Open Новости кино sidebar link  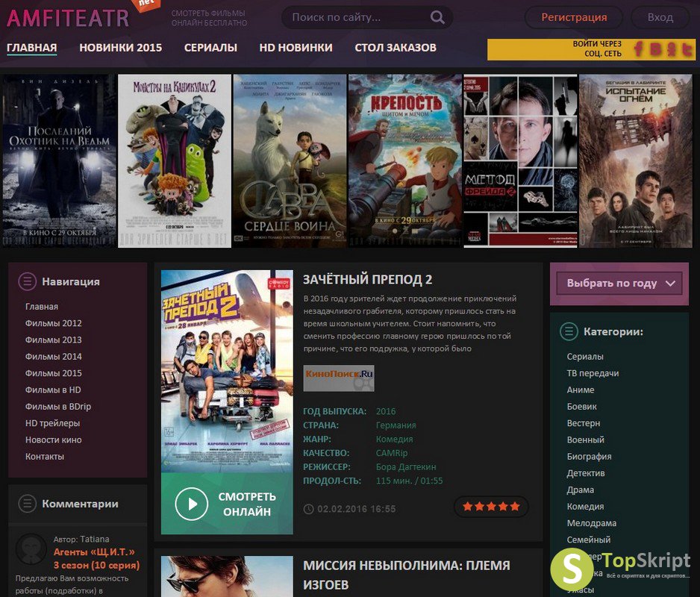(54, 440)
